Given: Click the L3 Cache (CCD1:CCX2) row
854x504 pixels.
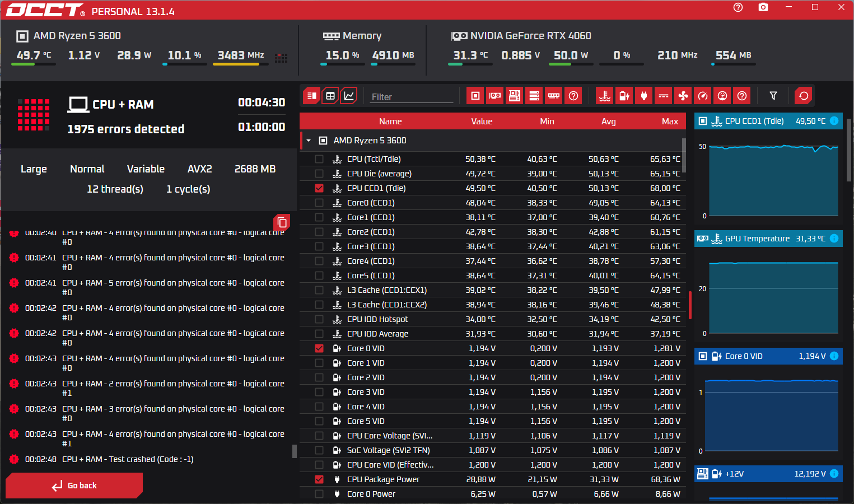Looking at the screenshot, I should coord(493,305).
